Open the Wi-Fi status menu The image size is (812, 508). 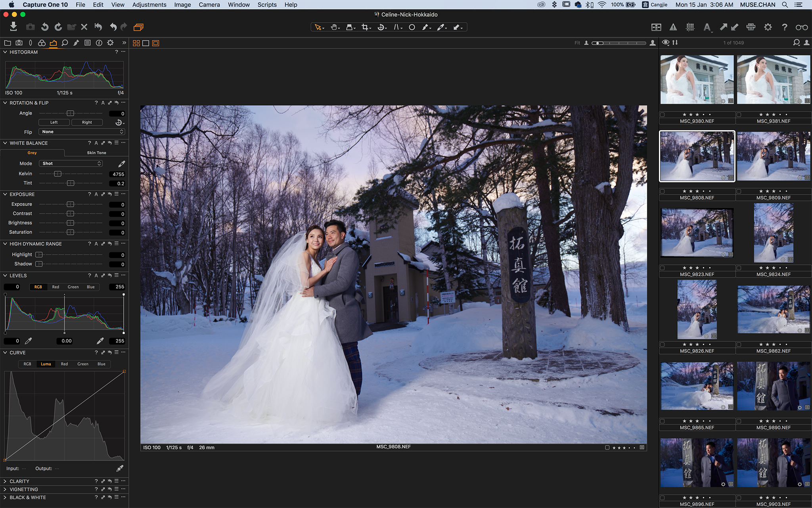pyautogui.click(x=602, y=5)
